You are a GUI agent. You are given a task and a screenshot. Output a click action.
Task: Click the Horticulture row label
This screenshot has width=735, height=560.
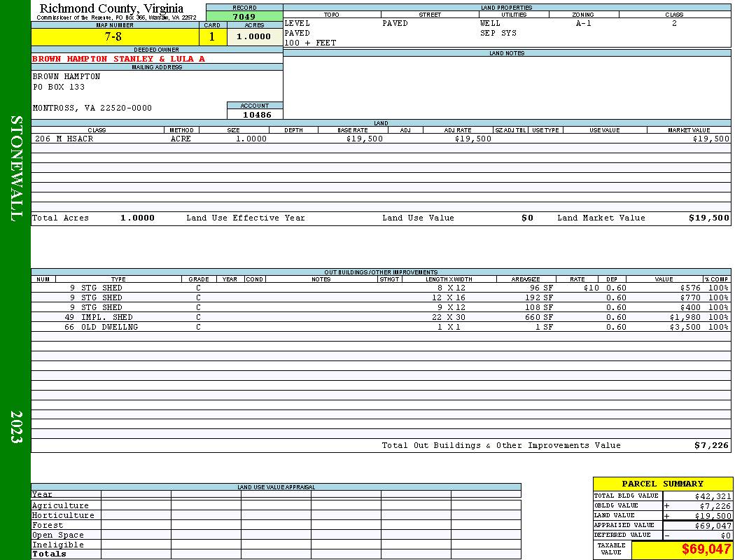coord(63,515)
